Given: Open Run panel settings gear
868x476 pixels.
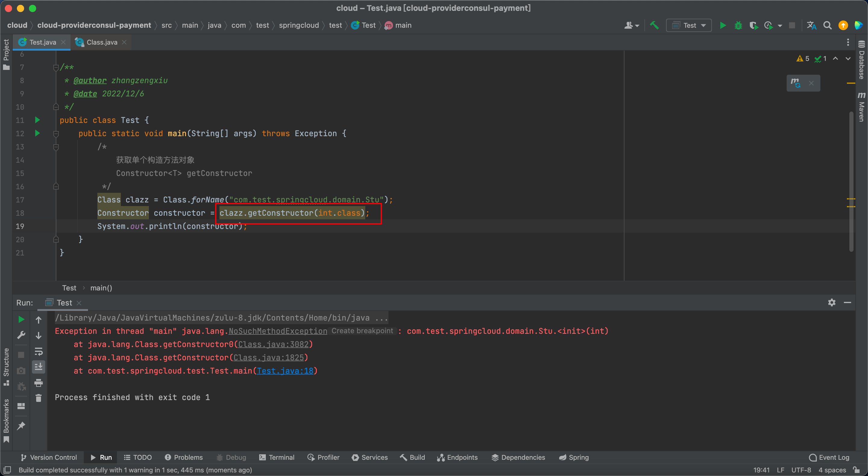Looking at the screenshot, I should pos(832,302).
